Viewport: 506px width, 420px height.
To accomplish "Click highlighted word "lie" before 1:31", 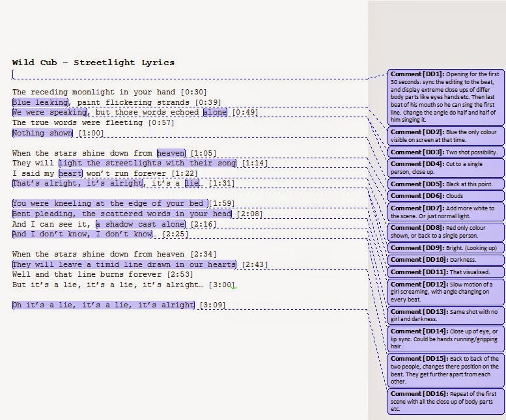I will point(192,184).
